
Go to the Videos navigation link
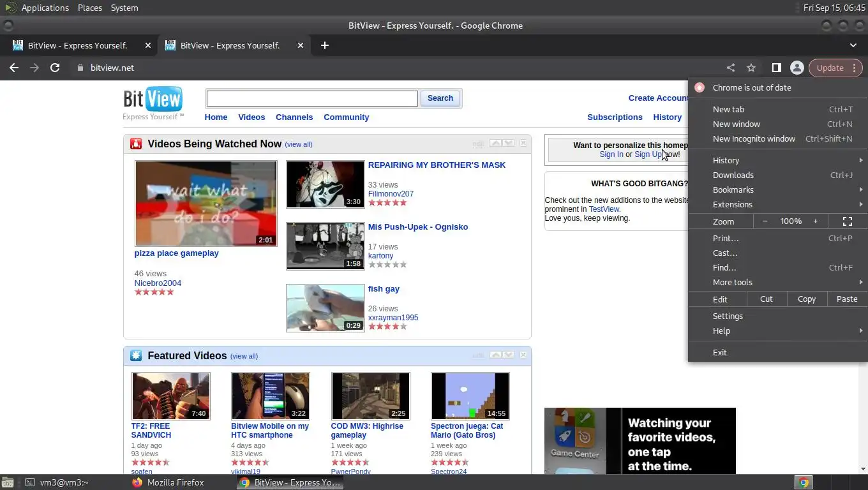tap(251, 117)
